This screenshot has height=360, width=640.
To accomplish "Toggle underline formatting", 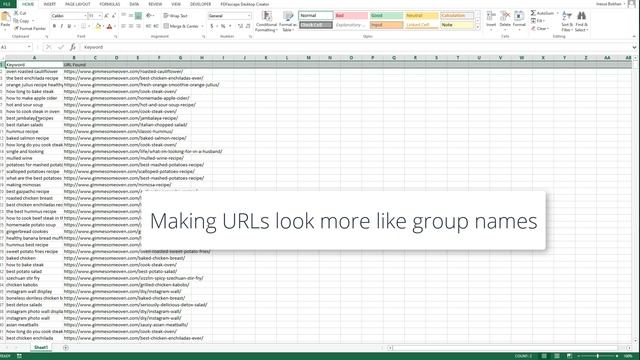I will coord(69,26).
